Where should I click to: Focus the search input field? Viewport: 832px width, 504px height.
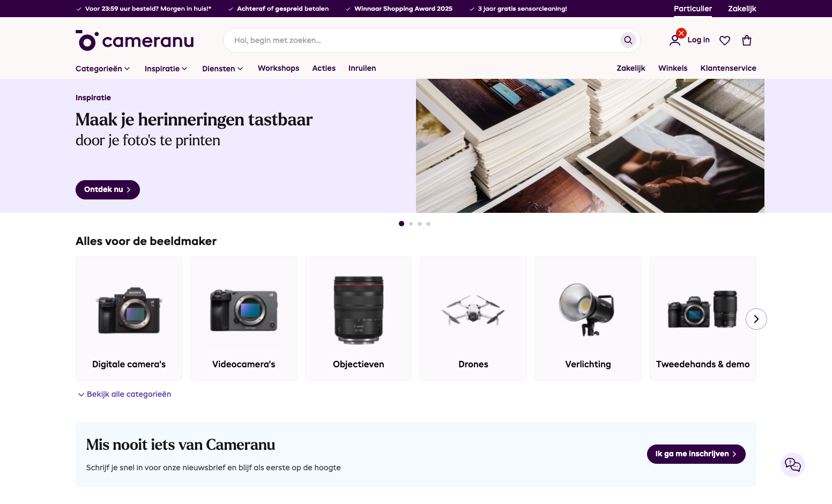[424, 40]
